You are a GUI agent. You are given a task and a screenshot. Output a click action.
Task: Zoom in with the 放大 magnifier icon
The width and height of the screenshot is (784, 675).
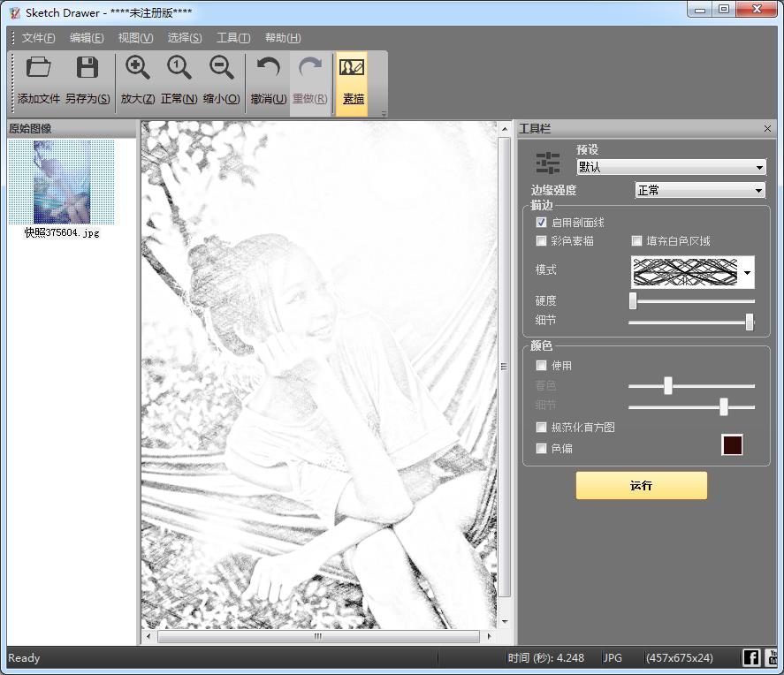click(x=137, y=68)
